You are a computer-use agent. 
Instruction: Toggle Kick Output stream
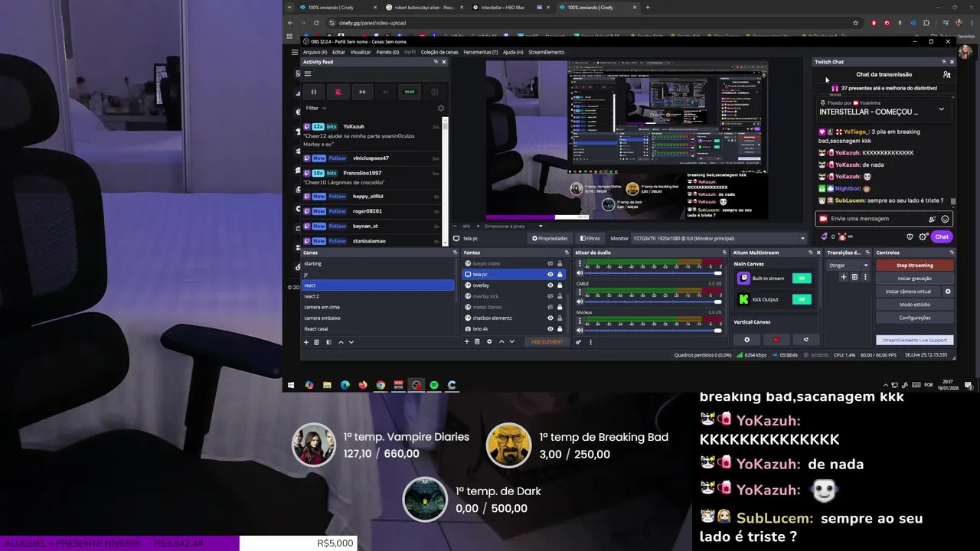tap(802, 299)
